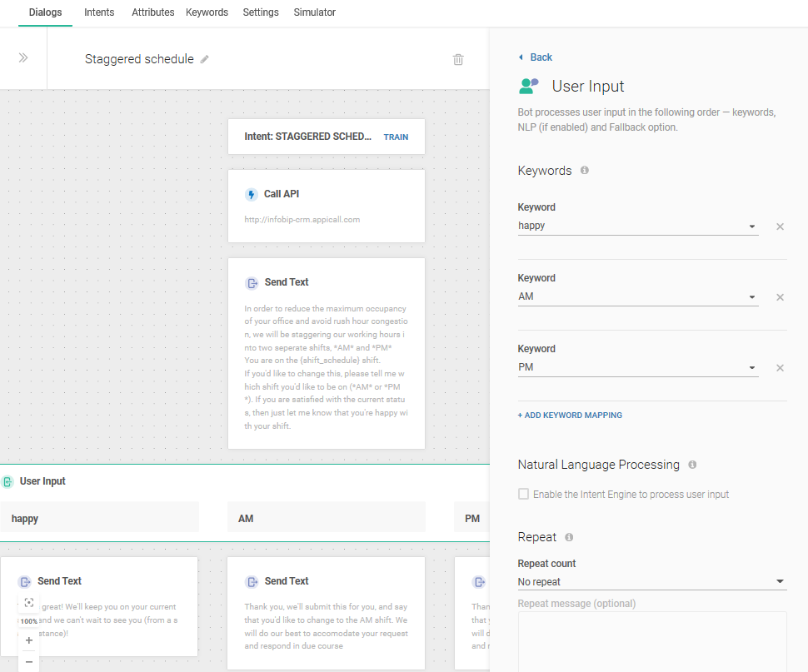Open the AM keyword dropdown

coord(751,297)
